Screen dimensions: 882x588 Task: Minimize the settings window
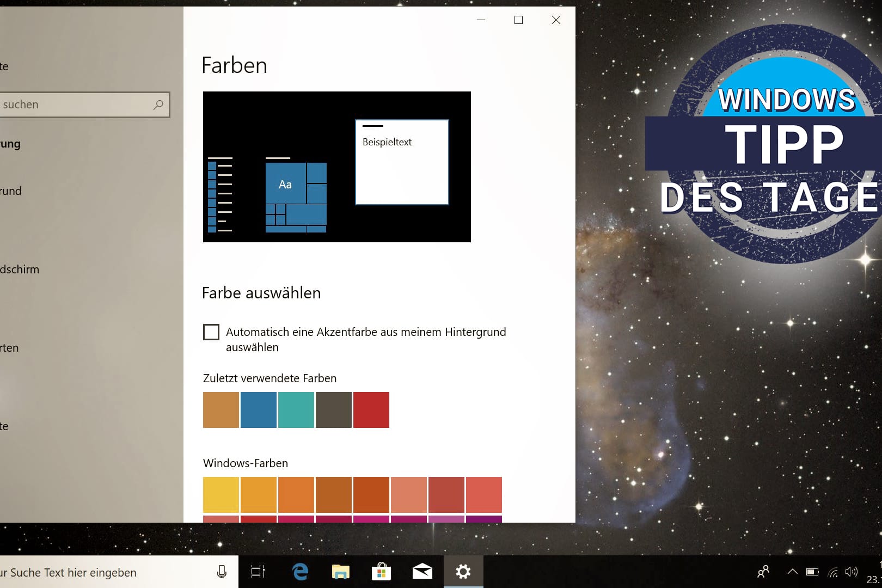(481, 20)
